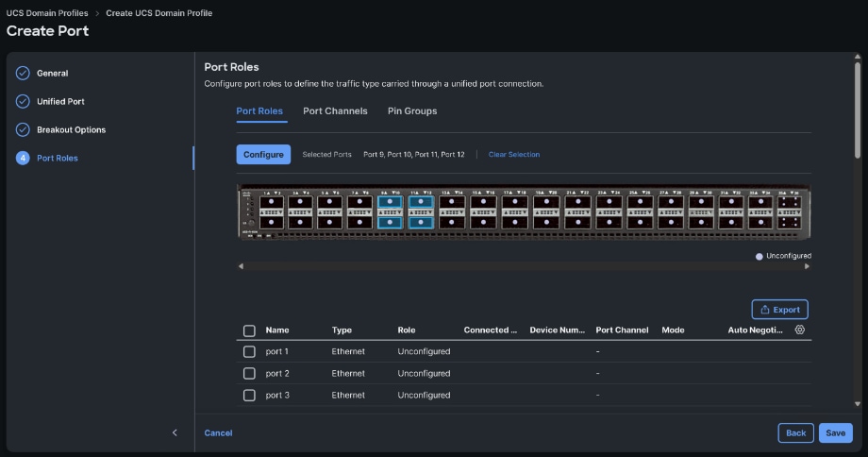Sort table by Type column header
Image resolution: width=868 pixels, height=457 pixels.
(342, 330)
